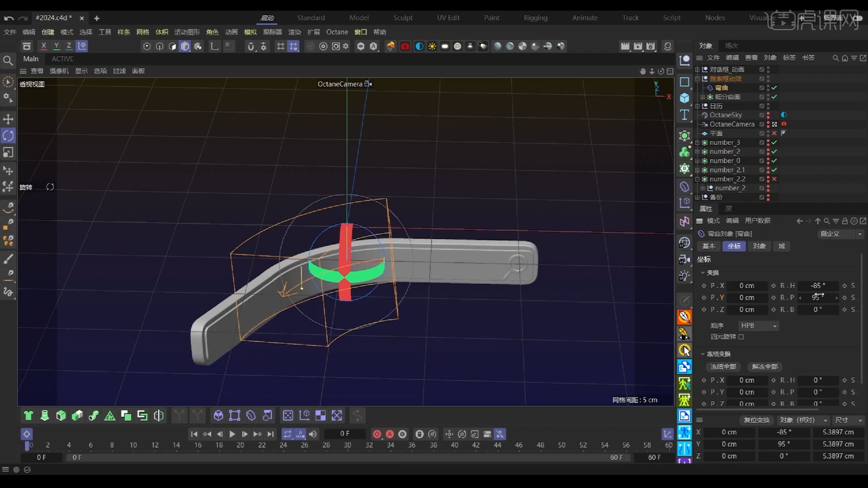Click the light bulb icon in side palette
The width and height of the screenshot is (868, 488).
coord(684,276)
